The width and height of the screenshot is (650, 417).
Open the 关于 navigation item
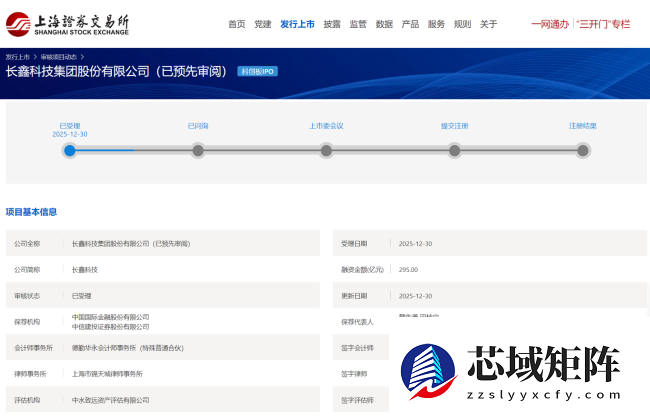[488, 24]
